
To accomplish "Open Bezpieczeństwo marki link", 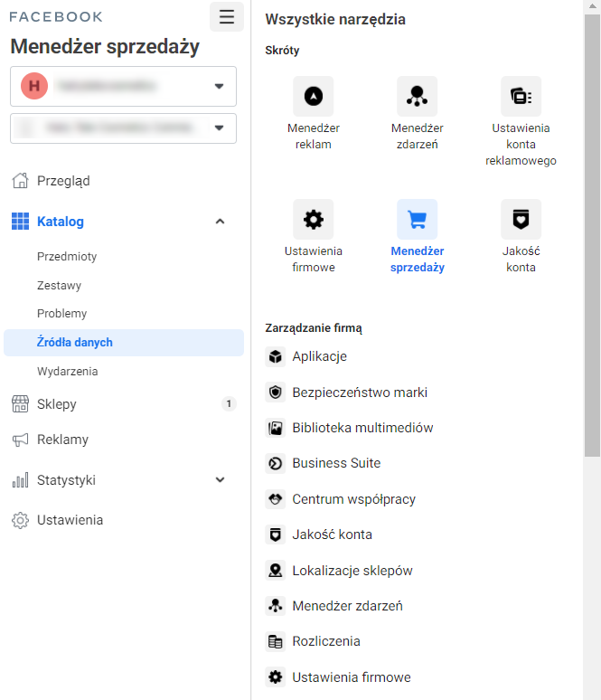I will 360,393.
